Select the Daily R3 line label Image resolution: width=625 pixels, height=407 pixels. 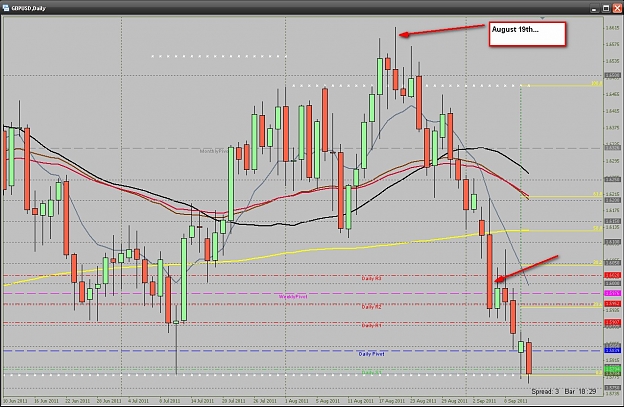[371, 278]
